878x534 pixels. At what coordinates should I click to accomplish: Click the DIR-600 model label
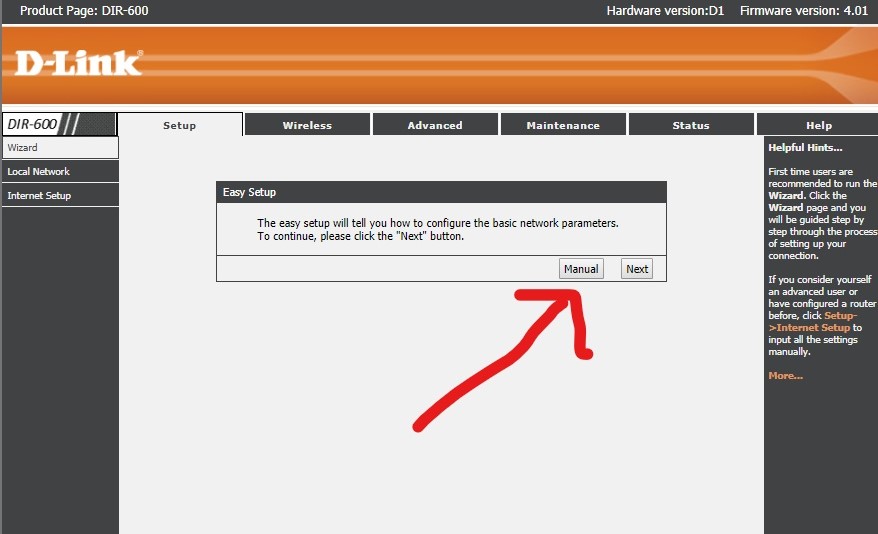click(x=32, y=124)
